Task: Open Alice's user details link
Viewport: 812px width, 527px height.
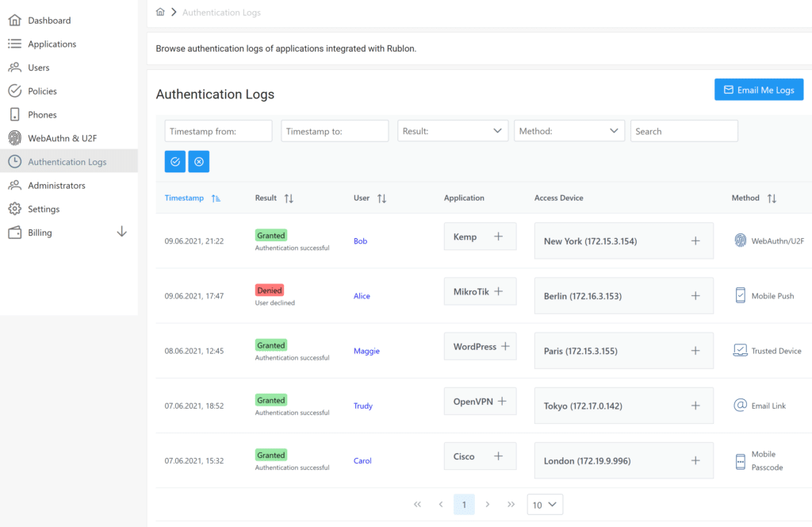Action: [362, 295]
